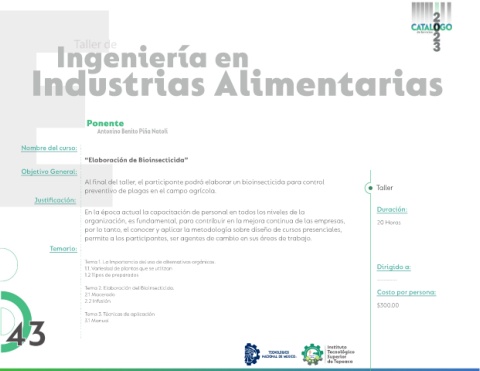
Task: Click the Temario heading
Action: 63,249
